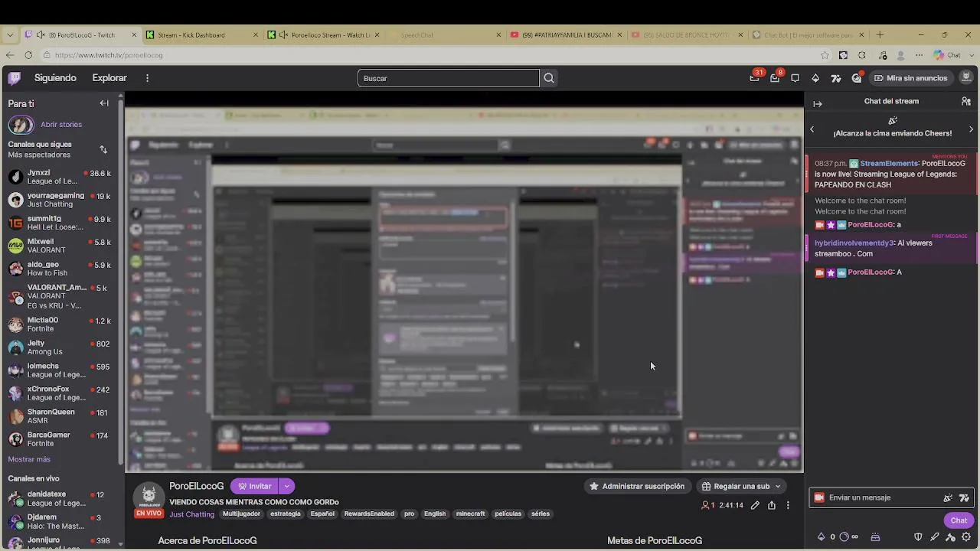Open the Just Chatting category link
This screenshot has width=980, height=551.
(x=192, y=514)
